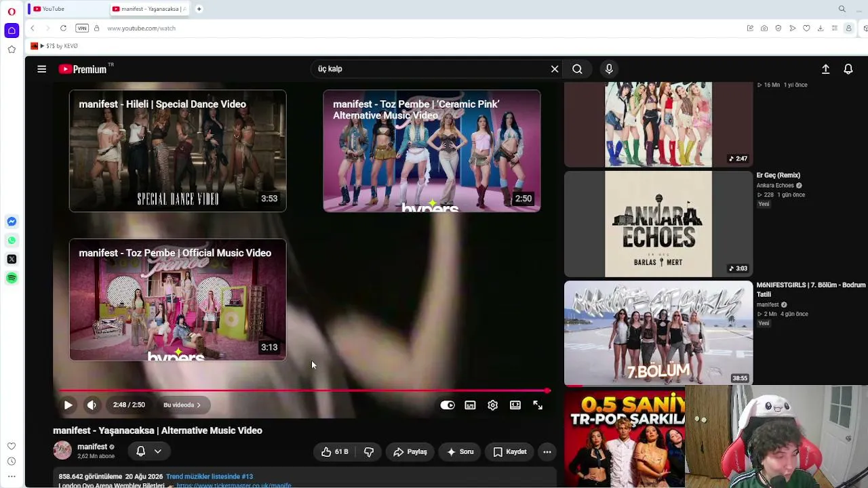Screen dimensions: 868x488
Task: Toggle subtitles in the player
Action: tap(470, 405)
